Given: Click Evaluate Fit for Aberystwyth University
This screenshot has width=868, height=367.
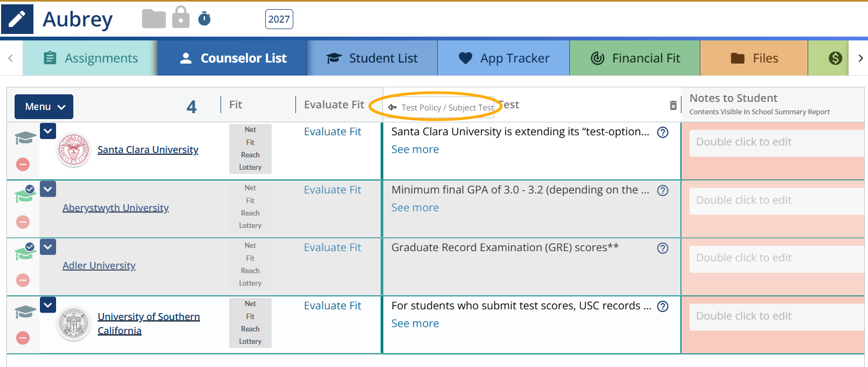Looking at the screenshot, I should tap(333, 190).
